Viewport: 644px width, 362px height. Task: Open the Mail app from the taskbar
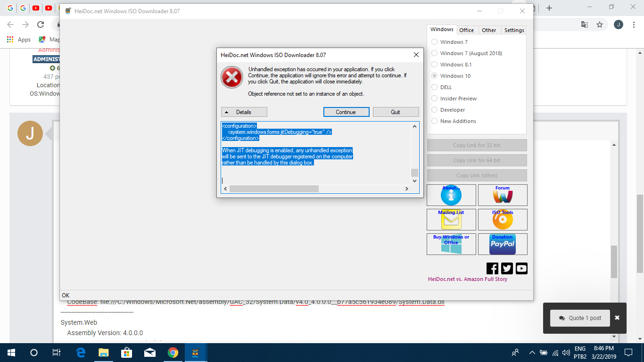(x=150, y=353)
